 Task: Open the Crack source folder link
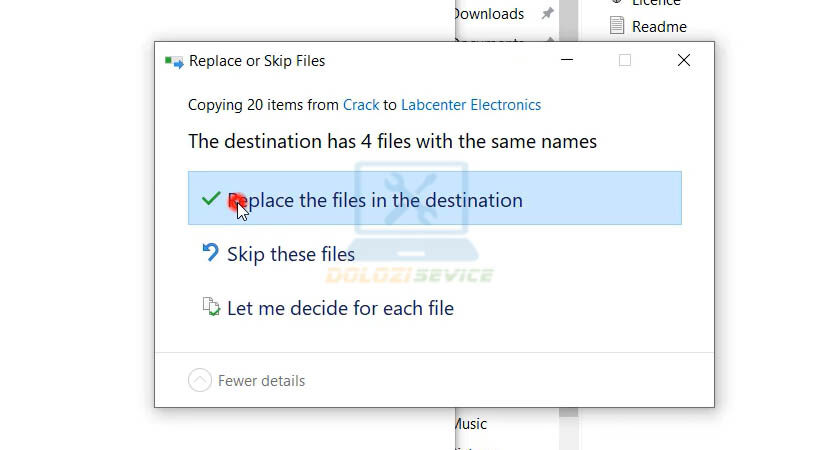coord(361,104)
